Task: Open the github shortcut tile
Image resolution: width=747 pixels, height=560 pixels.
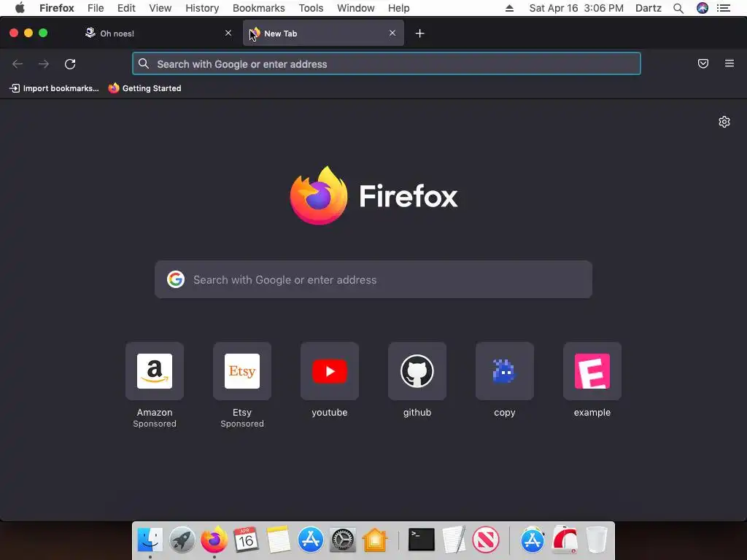Action: coord(417,371)
